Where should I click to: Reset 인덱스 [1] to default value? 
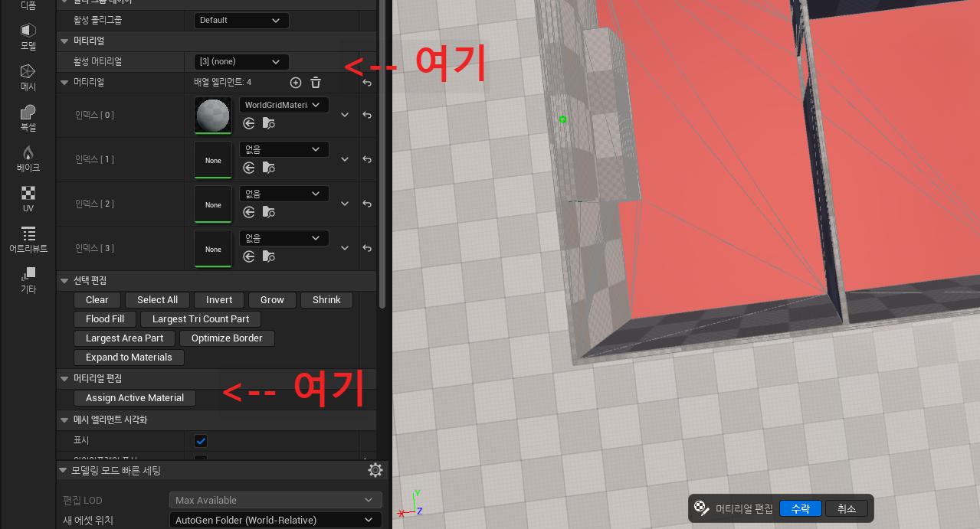[367, 159]
